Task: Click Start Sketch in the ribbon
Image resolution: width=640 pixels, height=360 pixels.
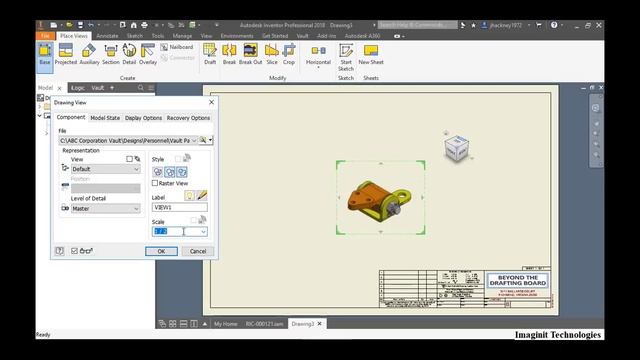Action: point(346,57)
